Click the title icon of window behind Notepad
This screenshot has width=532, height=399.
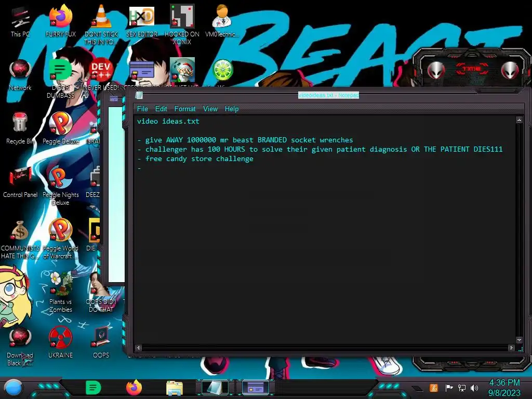pyautogui.click(x=114, y=99)
